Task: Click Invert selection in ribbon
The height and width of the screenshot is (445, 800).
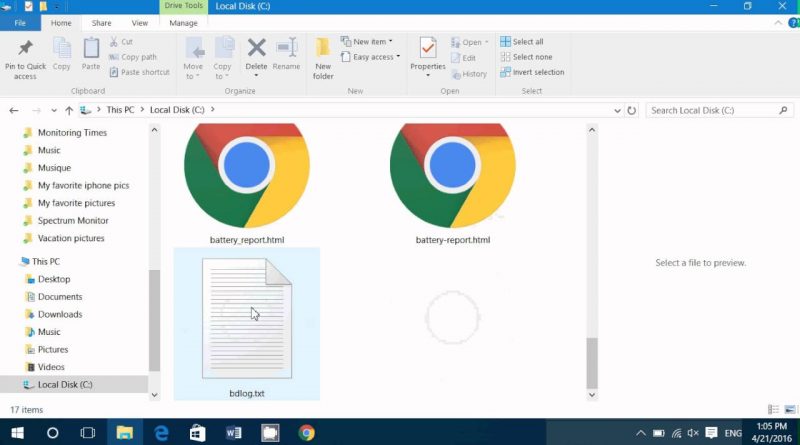Action: point(532,72)
